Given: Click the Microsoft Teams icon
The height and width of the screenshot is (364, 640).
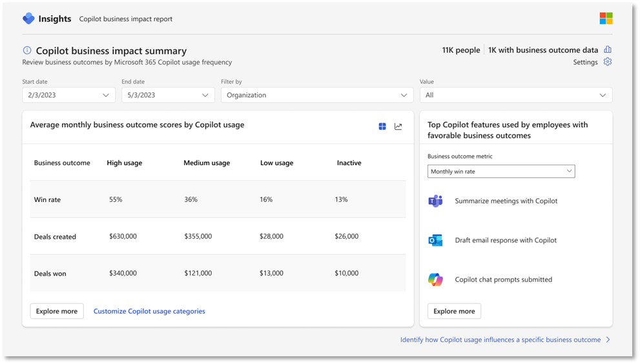Looking at the screenshot, I should tap(435, 201).
